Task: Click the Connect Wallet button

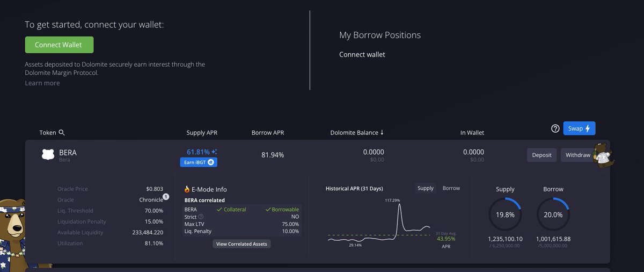Action: click(59, 45)
